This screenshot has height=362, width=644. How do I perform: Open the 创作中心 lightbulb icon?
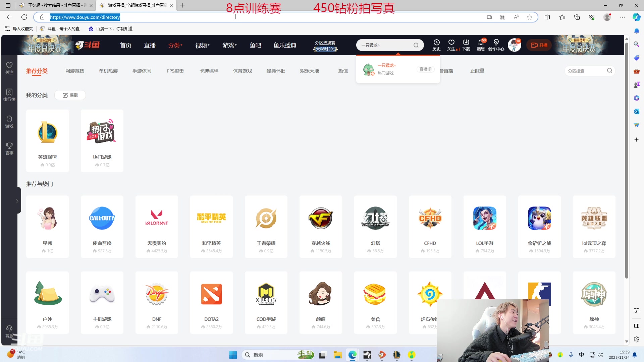click(496, 45)
